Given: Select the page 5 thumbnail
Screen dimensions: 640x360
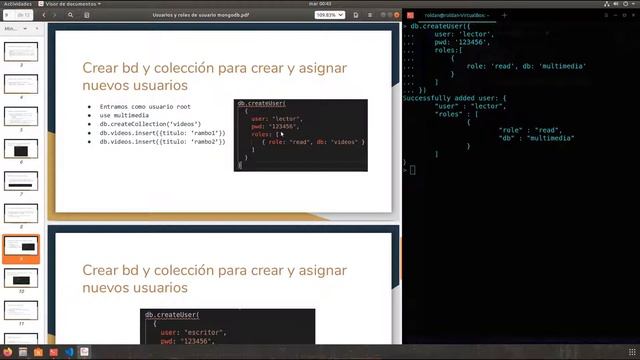Looking at the screenshot, I should [x=21, y=116].
